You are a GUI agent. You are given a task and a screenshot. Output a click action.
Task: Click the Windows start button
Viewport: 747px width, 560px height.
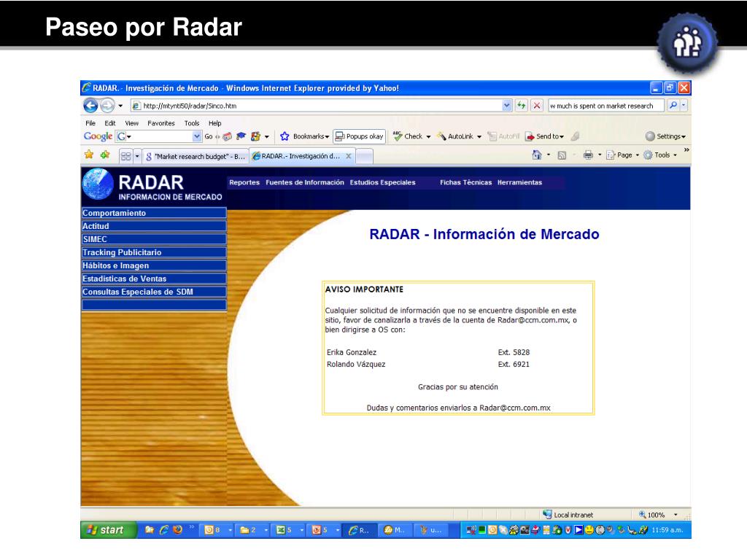pos(109,529)
